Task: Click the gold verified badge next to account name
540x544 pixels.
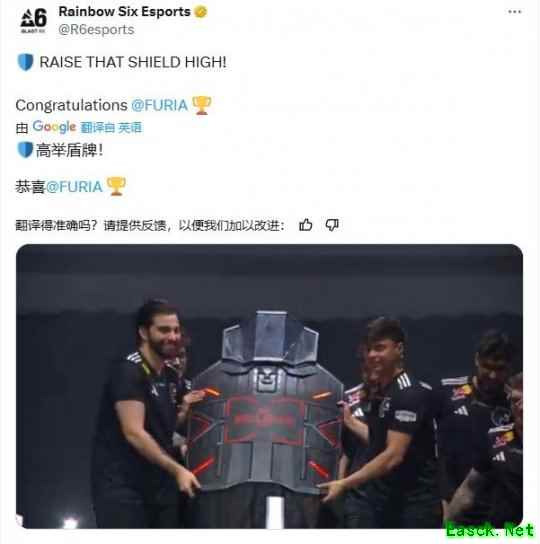Action: (201, 12)
